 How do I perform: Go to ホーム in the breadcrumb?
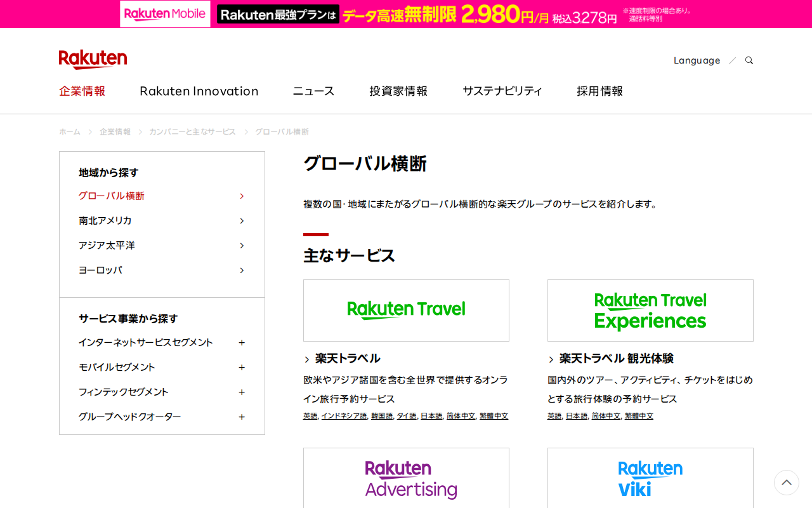point(70,131)
